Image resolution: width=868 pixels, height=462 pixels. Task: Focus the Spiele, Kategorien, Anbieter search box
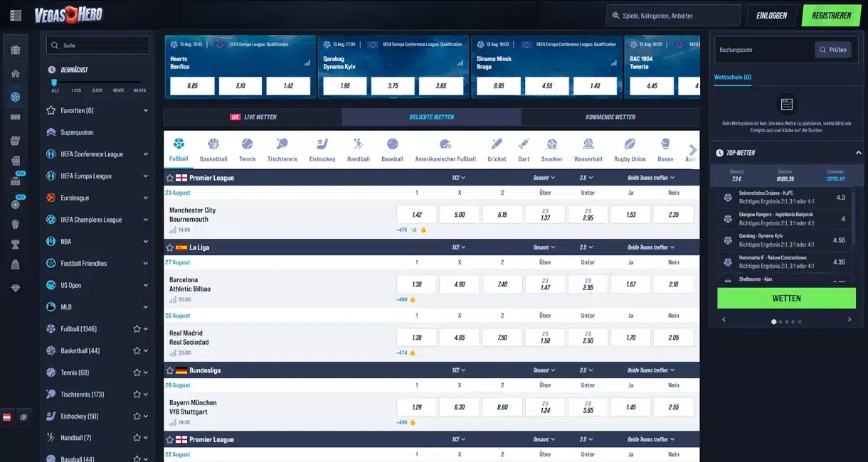point(673,15)
